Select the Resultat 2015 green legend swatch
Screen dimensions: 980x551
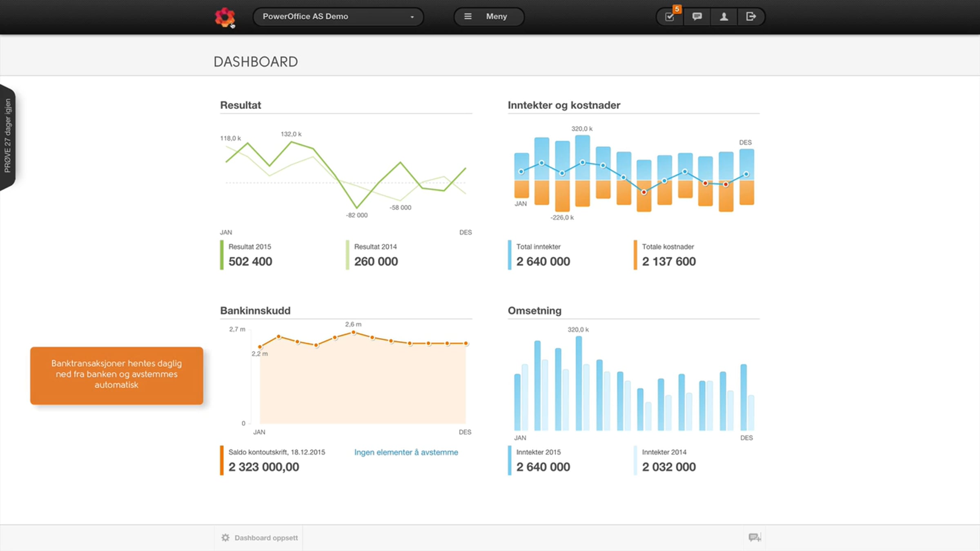click(222, 255)
